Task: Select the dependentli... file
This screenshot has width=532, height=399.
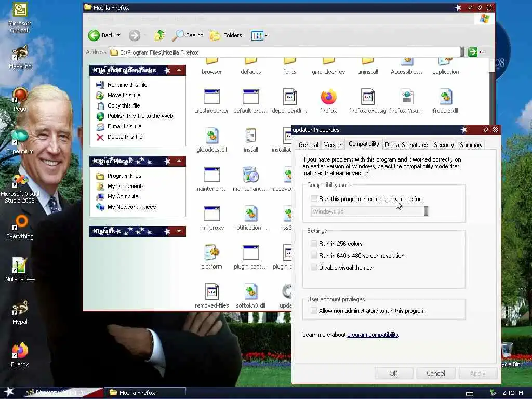Action: point(289,101)
